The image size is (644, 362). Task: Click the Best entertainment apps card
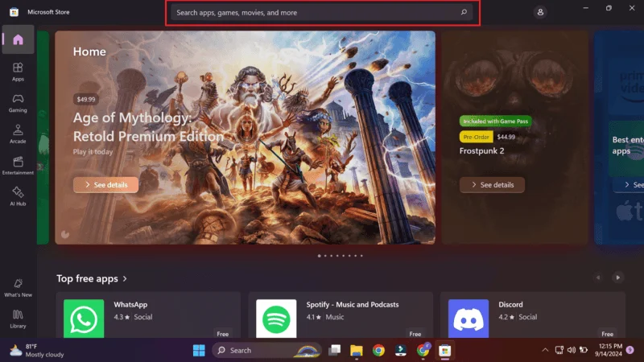(x=619, y=138)
